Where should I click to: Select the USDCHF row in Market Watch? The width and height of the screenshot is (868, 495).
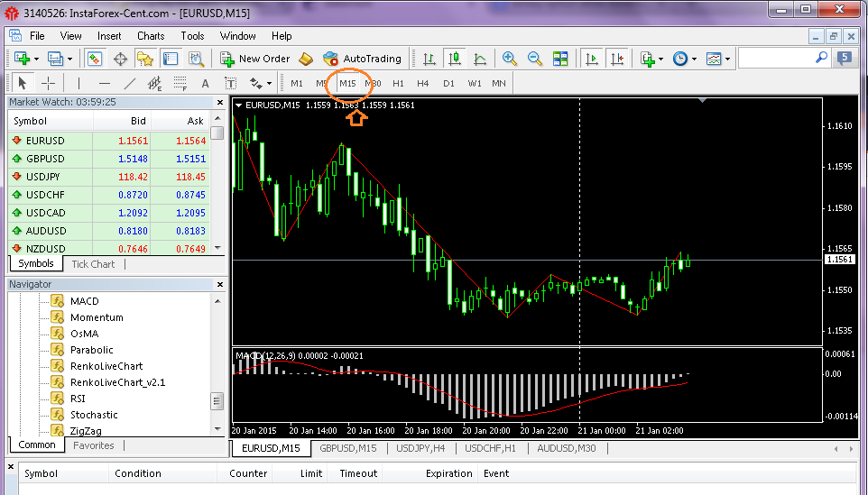[x=108, y=195]
